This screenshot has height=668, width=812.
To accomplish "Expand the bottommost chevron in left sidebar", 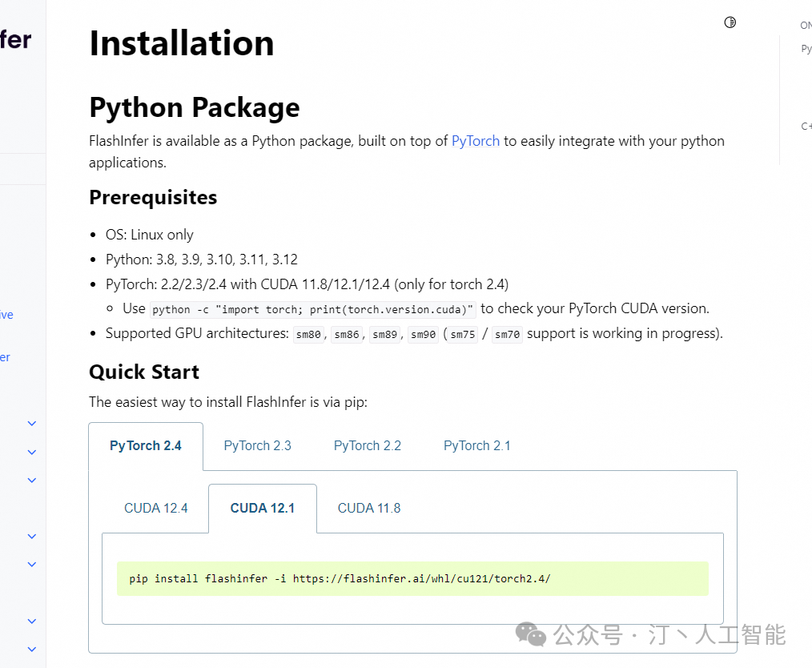I will [32, 649].
